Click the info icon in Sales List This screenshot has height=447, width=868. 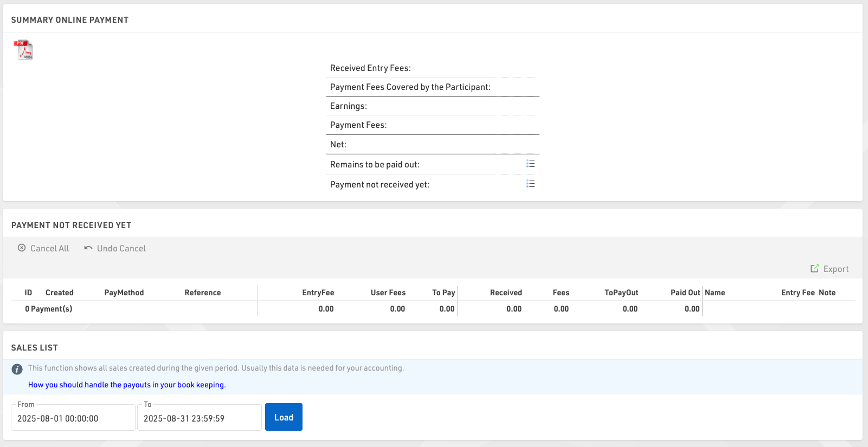17,369
